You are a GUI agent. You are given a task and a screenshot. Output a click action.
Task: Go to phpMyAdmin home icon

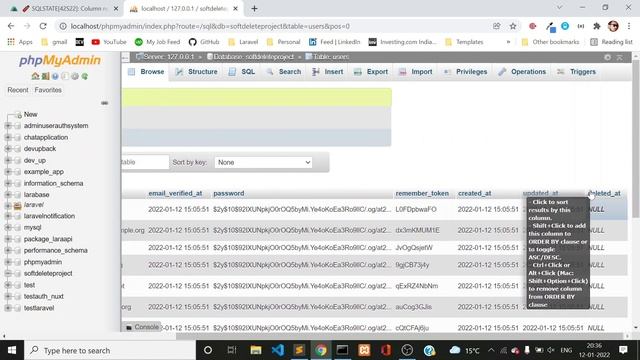click(36, 76)
